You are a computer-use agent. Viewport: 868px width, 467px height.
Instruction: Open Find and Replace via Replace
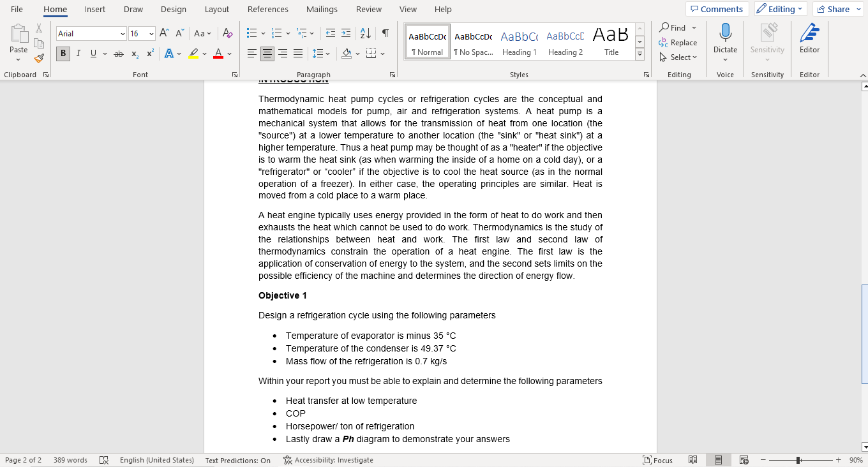[678, 43]
